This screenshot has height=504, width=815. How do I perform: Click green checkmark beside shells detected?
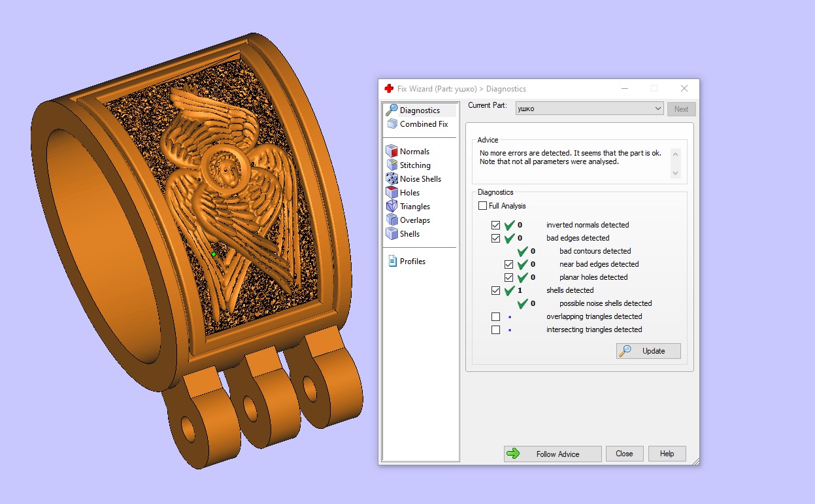pyautogui.click(x=510, y=290)
